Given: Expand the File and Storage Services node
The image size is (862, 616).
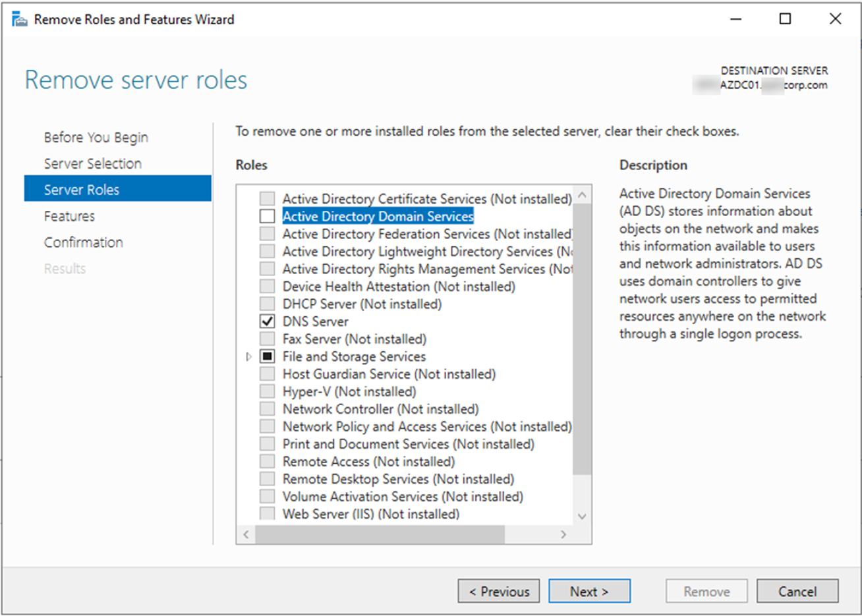Looking at the screenshot, I should (x=248, y=356).
